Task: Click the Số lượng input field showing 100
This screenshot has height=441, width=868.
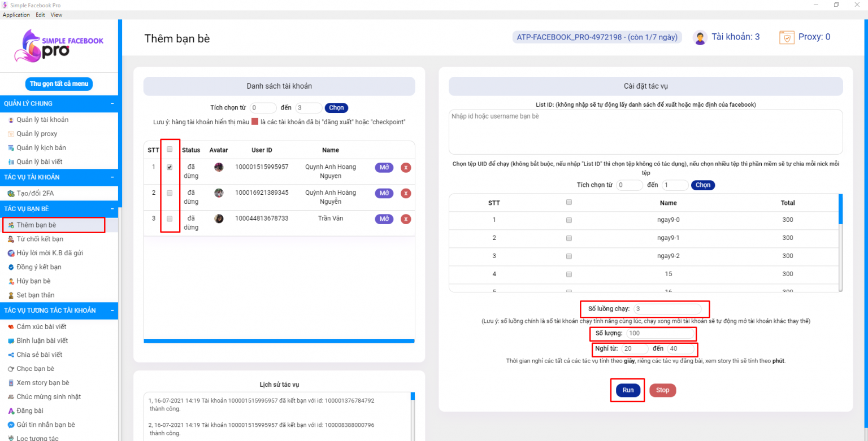Action: (x=661, y=334)
